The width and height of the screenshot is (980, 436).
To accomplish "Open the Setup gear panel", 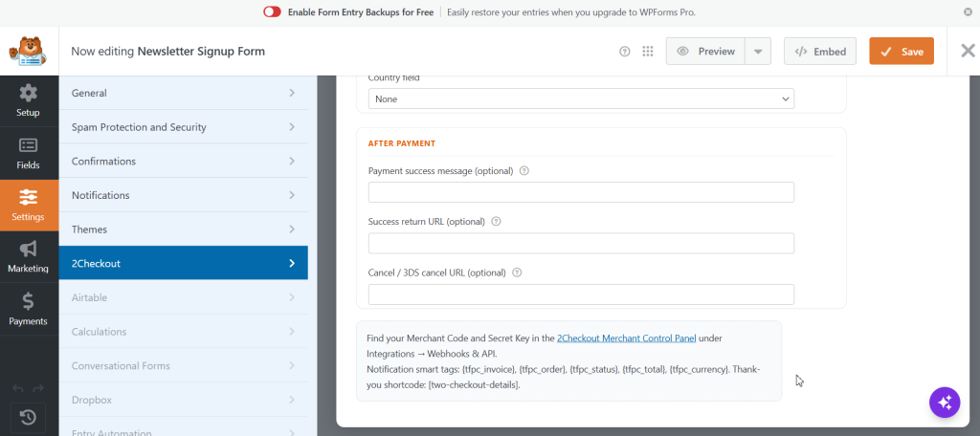I will (28, 101).
